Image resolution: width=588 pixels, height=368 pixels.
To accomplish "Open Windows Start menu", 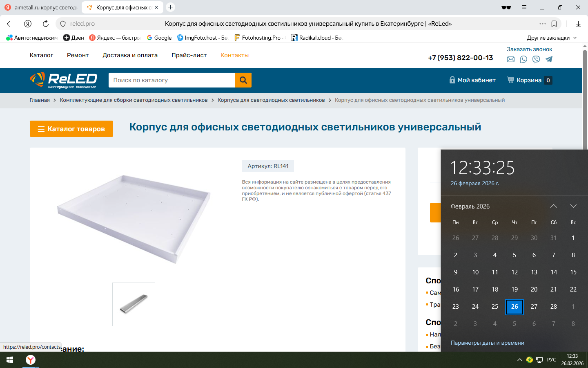I will click(x=10, y=360).
